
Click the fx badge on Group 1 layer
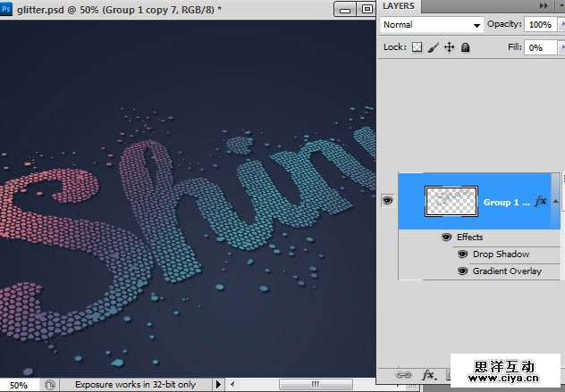pos(541,202)
